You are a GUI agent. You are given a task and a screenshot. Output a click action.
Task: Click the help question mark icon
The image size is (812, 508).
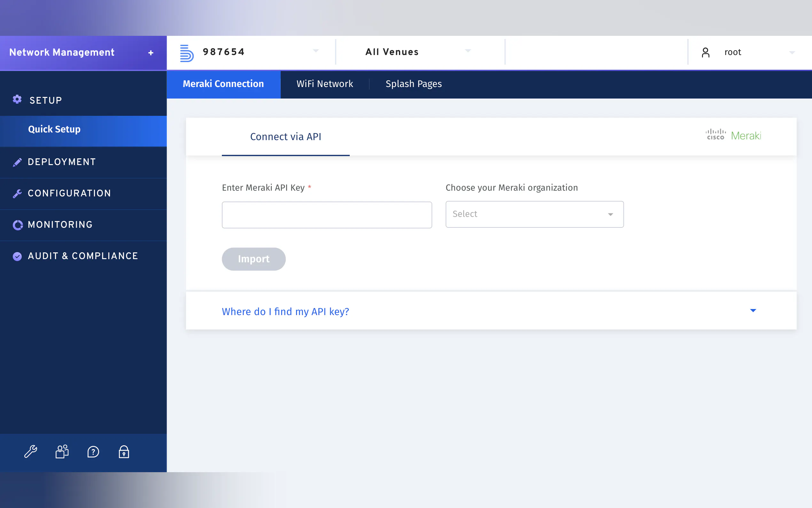(x=93, y=452)
